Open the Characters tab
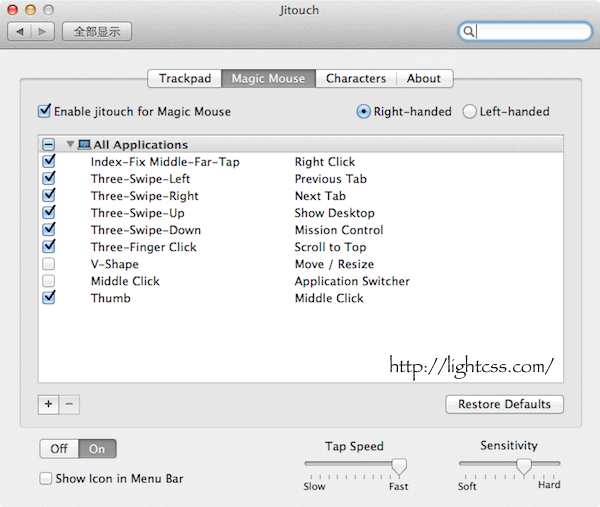The width and height of the screenshot is (600, 507). pos(355,78)
